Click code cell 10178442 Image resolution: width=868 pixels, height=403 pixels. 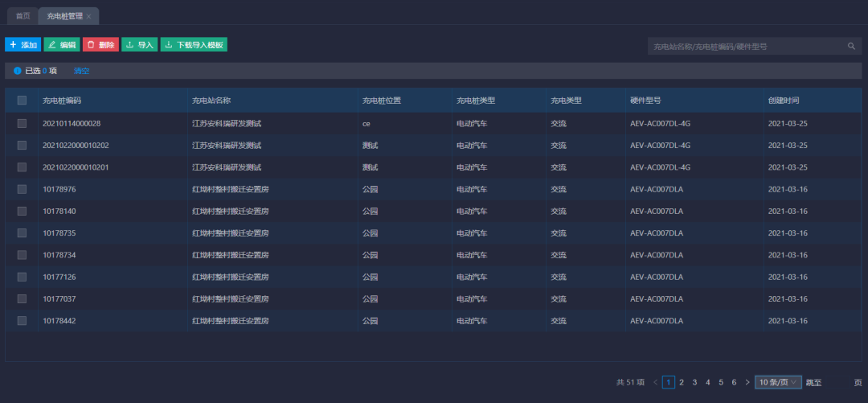tap(59, 320)
